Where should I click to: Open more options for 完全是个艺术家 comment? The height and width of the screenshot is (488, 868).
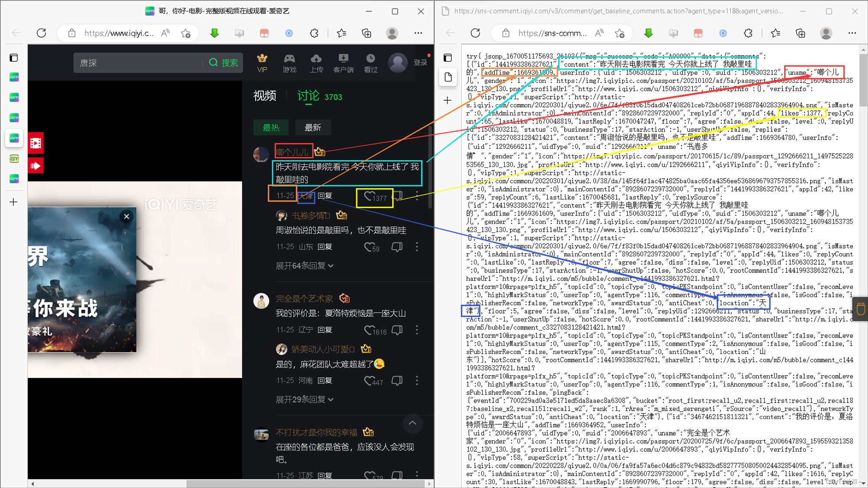click(417, 330)
